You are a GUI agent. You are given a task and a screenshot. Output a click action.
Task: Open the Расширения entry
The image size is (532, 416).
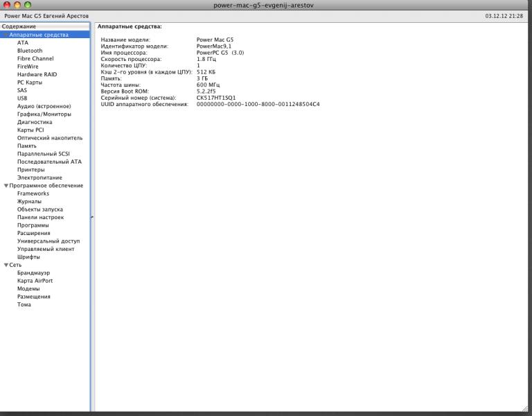tap(33, 233)
